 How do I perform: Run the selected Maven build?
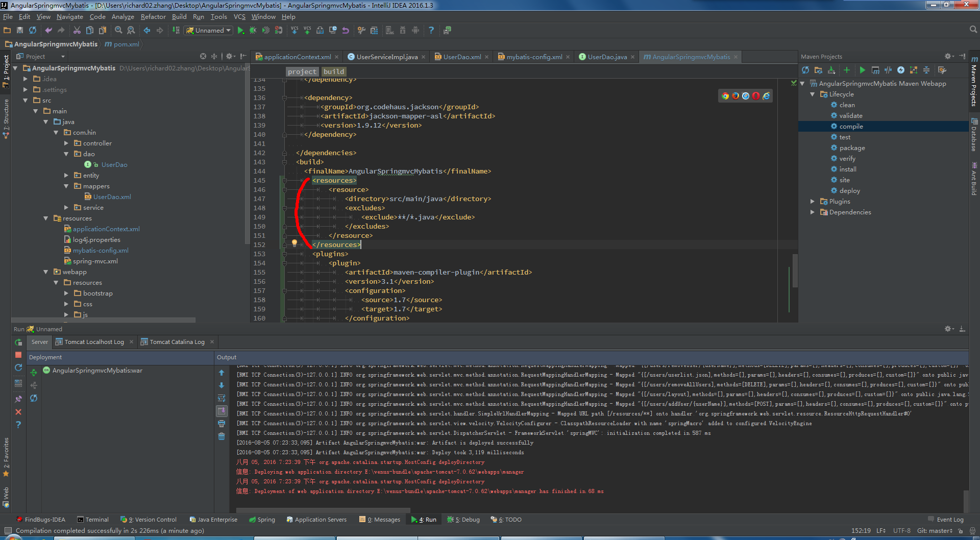point(863,70)
